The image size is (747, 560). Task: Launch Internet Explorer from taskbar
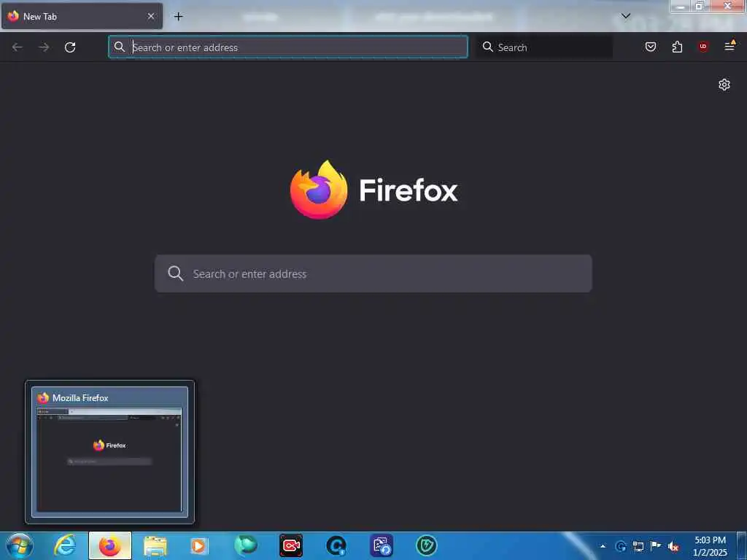pyautogui.click(x=65, y=545)
